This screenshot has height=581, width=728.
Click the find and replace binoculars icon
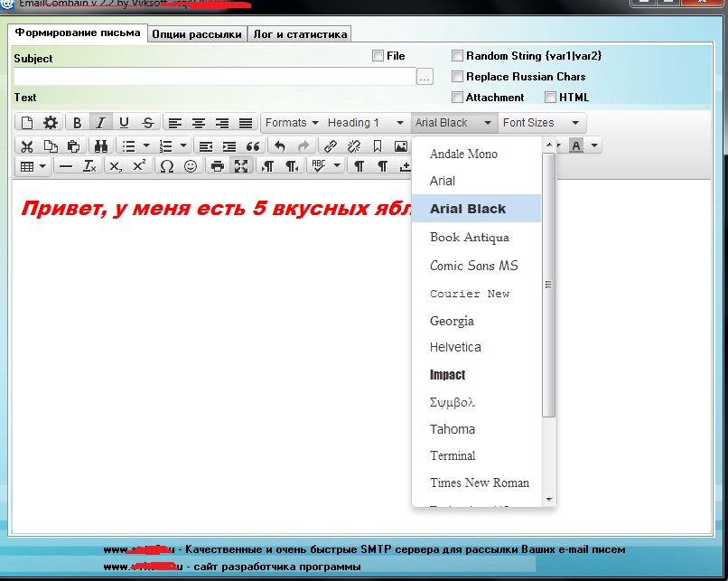[101, 146]
